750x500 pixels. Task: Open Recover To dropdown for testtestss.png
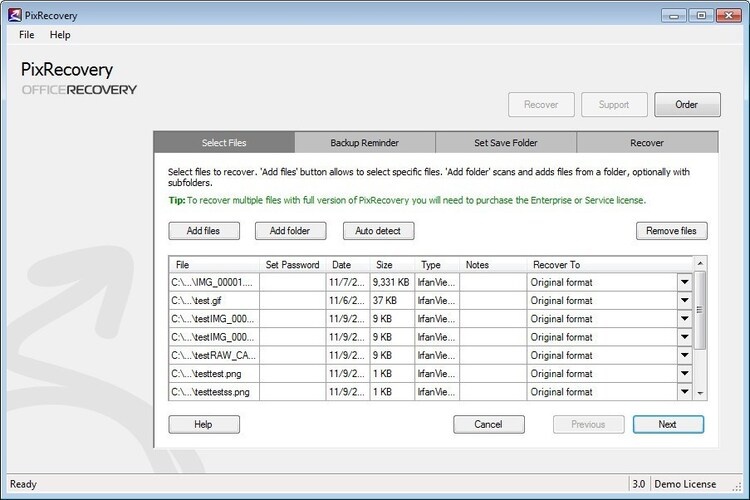(685, 392)
